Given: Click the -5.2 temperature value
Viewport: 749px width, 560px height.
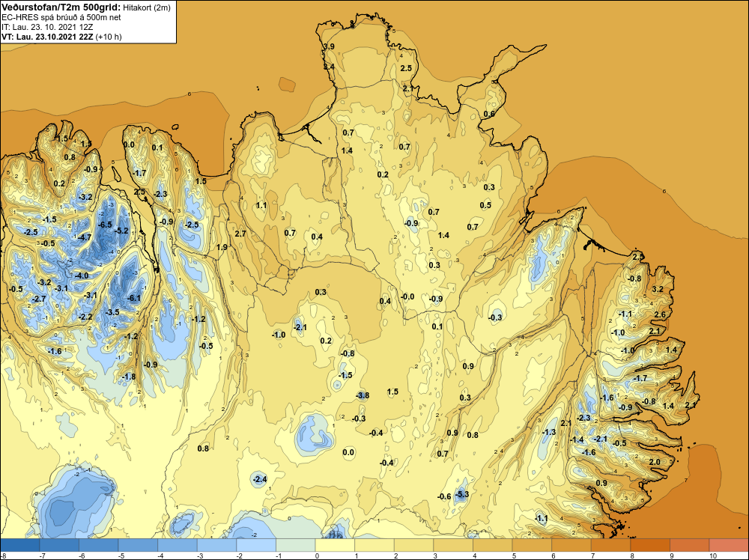Looking at the screenshot, I should (x=121, y=231).
